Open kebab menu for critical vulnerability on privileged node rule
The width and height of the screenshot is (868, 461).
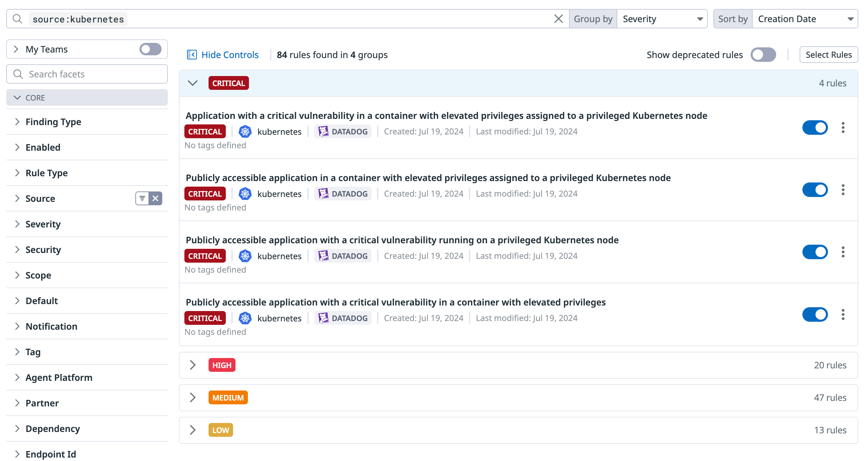(843, 252)
